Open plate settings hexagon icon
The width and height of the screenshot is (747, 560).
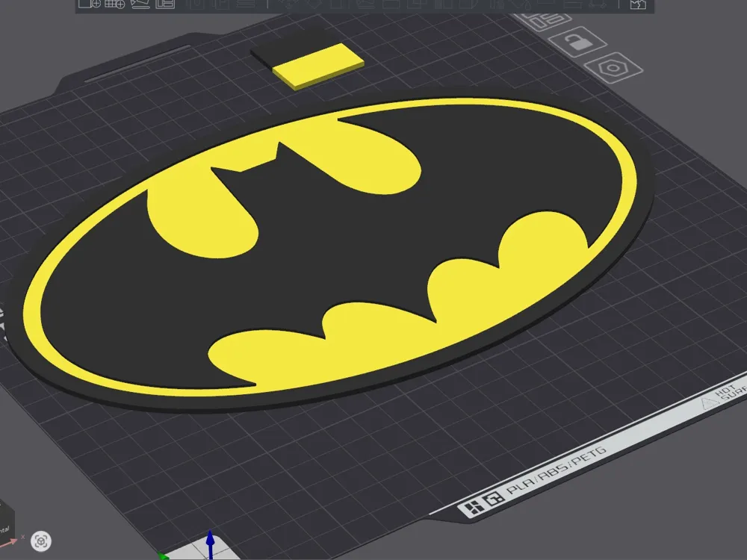[613, 68]
